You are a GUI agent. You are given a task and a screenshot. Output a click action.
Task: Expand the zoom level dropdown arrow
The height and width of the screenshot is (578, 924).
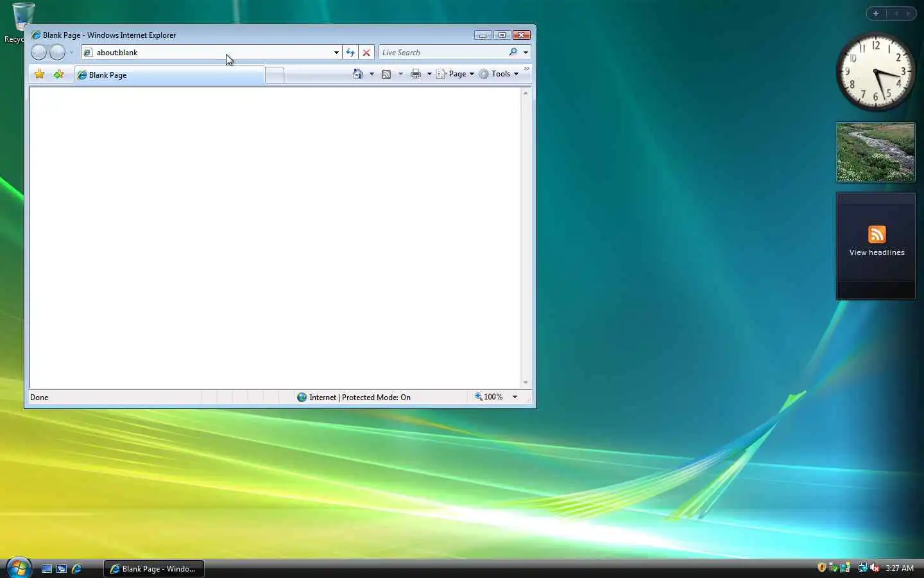pyautogui.click(x=515, y=397)
